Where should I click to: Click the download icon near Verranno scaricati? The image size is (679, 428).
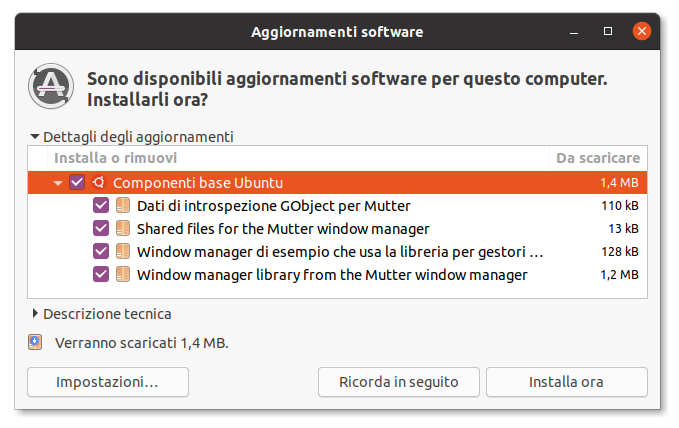(x=36, y=343)
